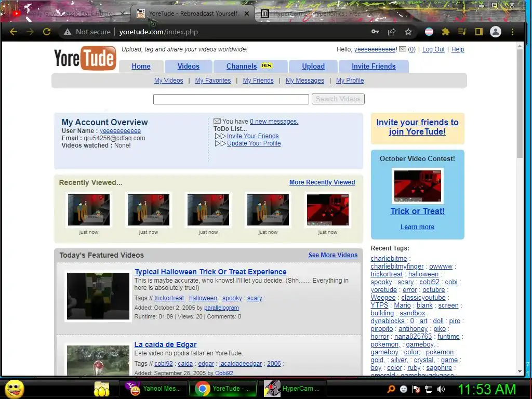Click into the video search text field
This screenshot has height=399, width=532.
point(231,99)
